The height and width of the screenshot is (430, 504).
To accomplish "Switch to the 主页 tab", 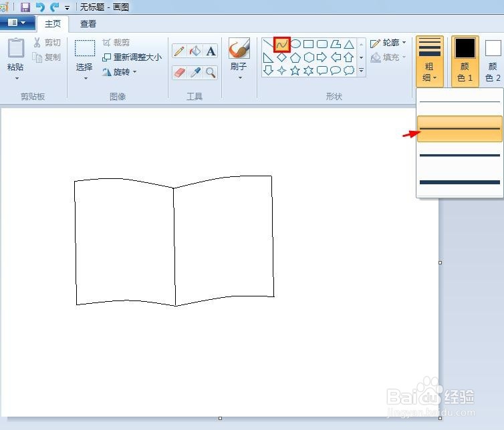I will point(53,24).
